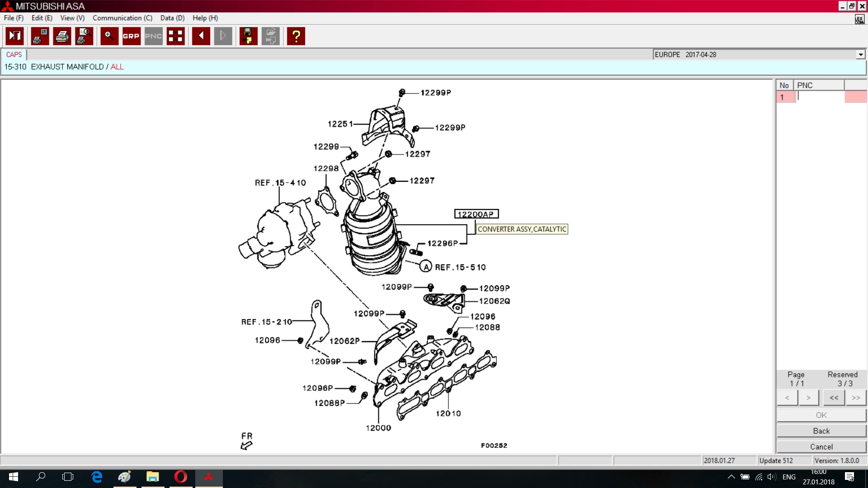Click the printer toolbar icon
868x488 pixels.
click(x=62, y=36)
